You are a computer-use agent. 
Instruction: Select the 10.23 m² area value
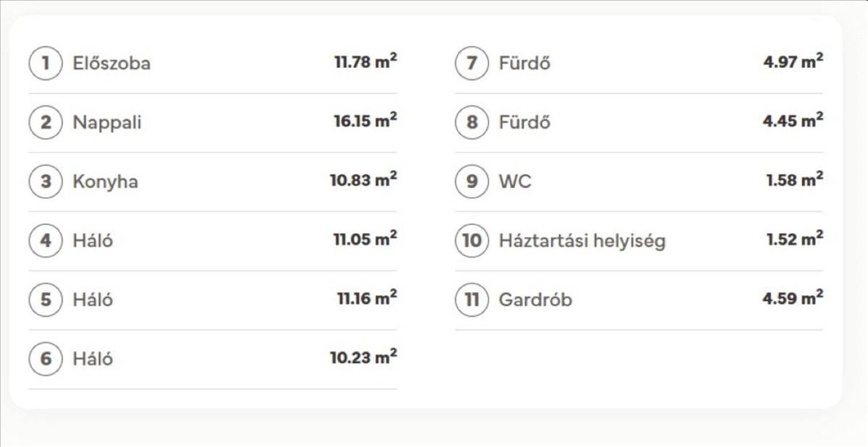pos(363,357)
